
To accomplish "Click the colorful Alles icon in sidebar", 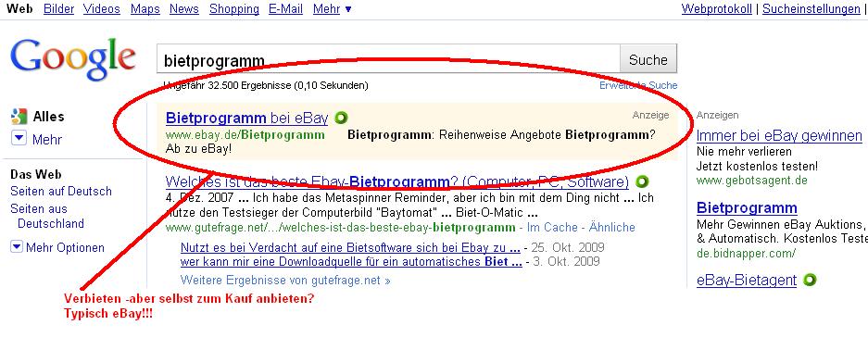I will (x=19, y=116).
